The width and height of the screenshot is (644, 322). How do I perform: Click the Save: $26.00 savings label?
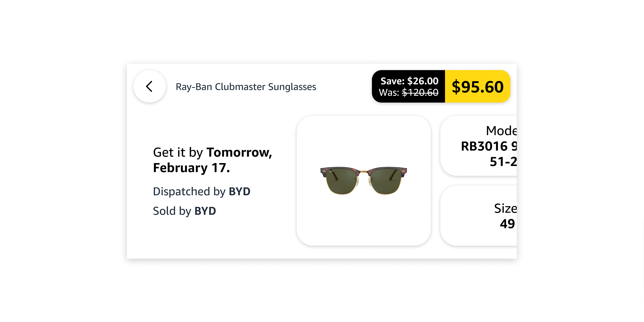[409, 81]
